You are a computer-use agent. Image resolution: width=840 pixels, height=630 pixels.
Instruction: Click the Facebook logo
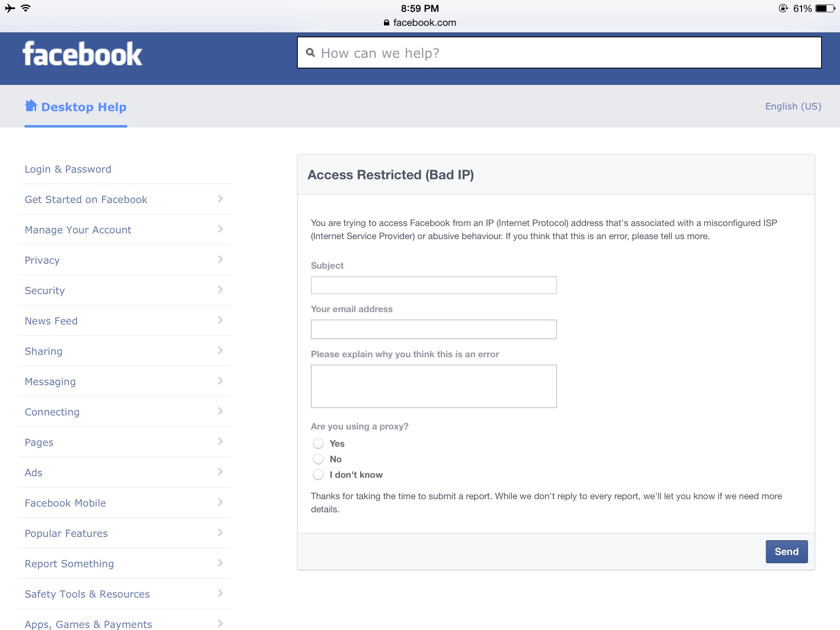82,54
